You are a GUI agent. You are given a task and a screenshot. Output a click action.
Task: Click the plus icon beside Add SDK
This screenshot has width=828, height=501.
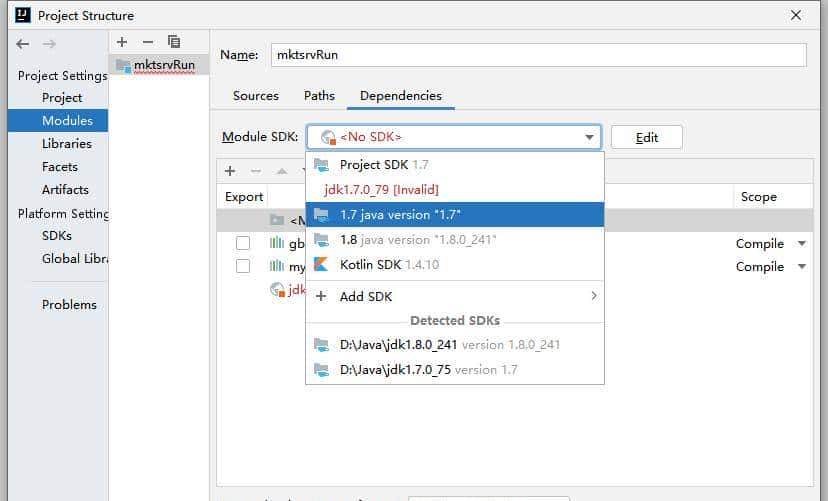click(x=321, y=296)
